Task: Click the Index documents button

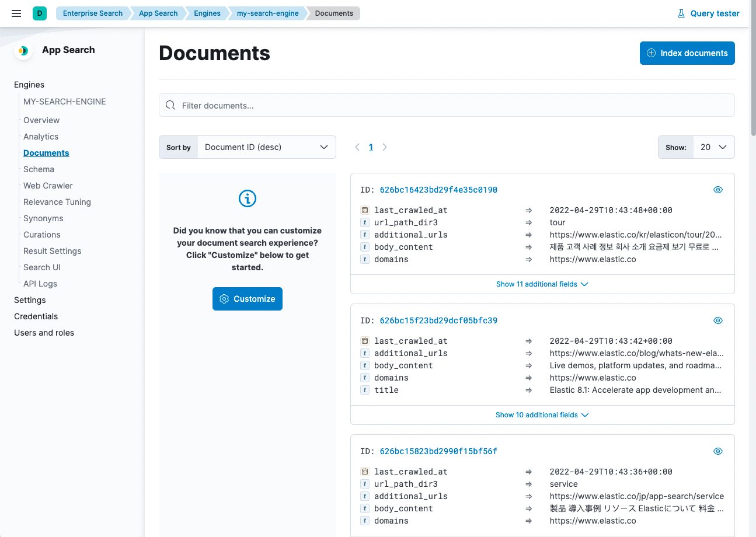Action: 687,53
